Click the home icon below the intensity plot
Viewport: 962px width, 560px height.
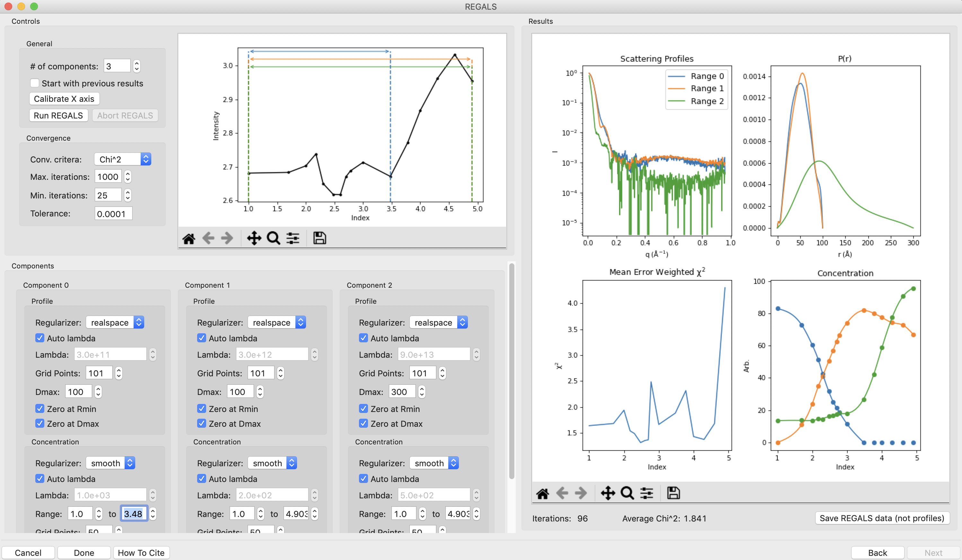tap(188, 239)
